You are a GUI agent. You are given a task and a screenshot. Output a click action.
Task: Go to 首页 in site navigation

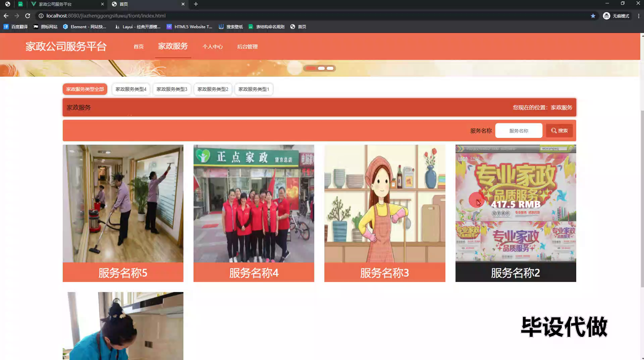pyautogui.click(x=139, y=47)
